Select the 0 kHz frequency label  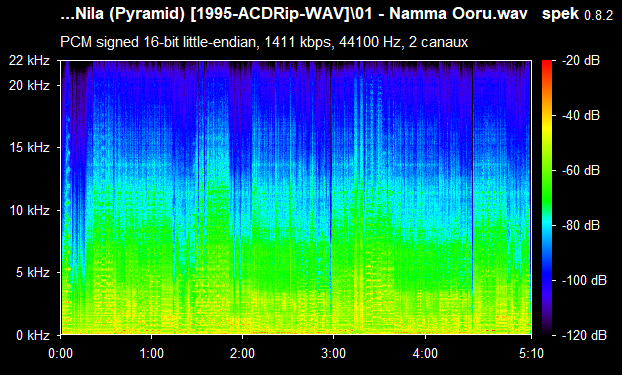(33, 335)
